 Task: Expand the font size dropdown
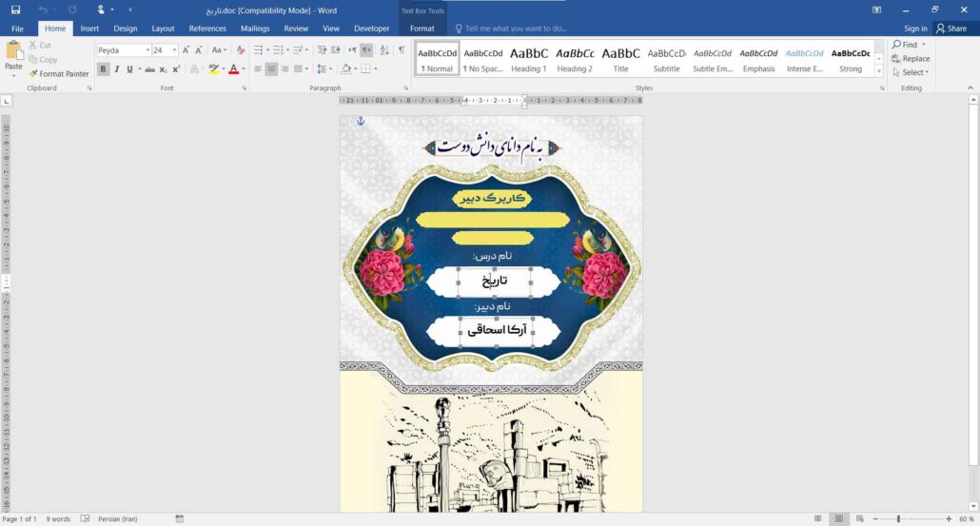tap(174, 50)
